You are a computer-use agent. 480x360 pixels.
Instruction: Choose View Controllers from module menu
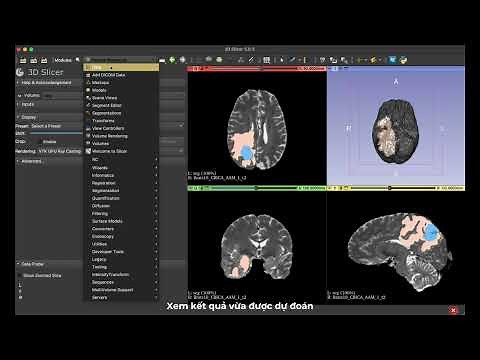(x=121, y=128)
